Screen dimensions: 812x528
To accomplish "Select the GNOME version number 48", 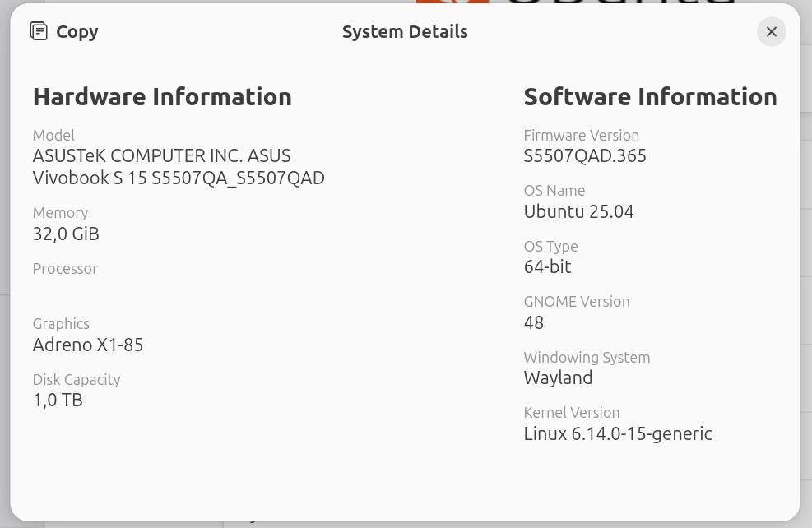I will click(534, 322).
